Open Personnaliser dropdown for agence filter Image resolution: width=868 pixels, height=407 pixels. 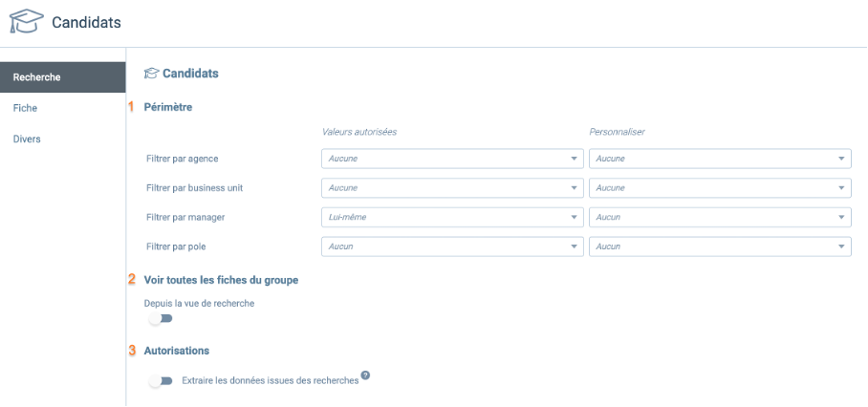click(x=720, y=159)
